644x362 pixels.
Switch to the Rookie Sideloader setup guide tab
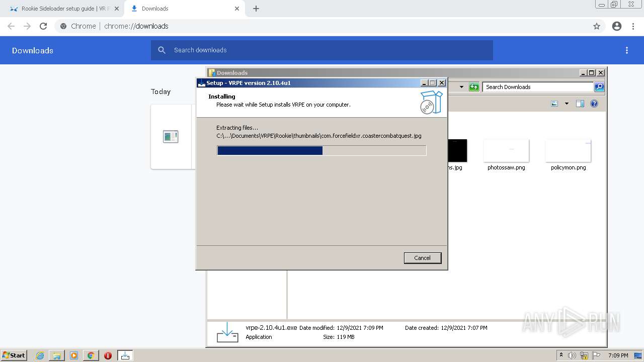[x=63, y=9]
